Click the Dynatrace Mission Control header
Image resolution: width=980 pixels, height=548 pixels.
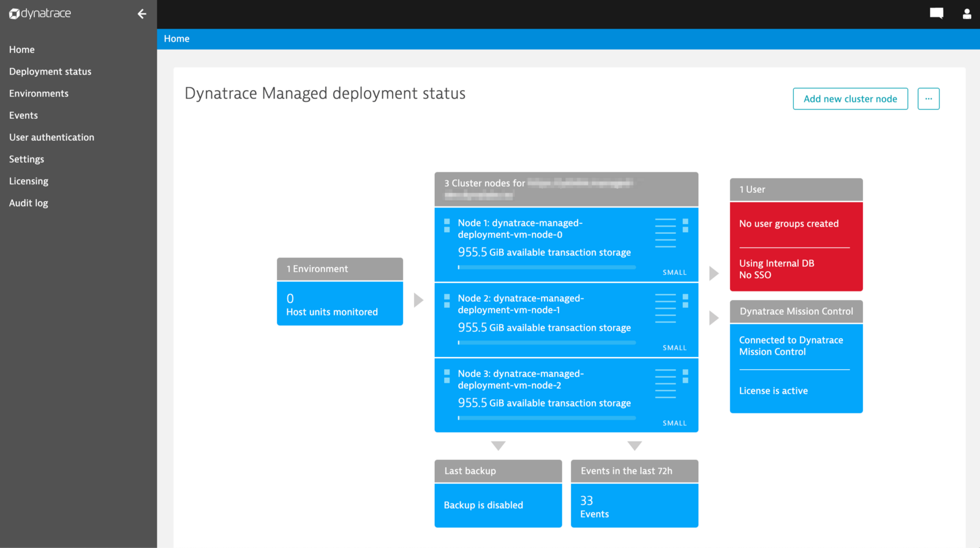[x=796, y=311]
